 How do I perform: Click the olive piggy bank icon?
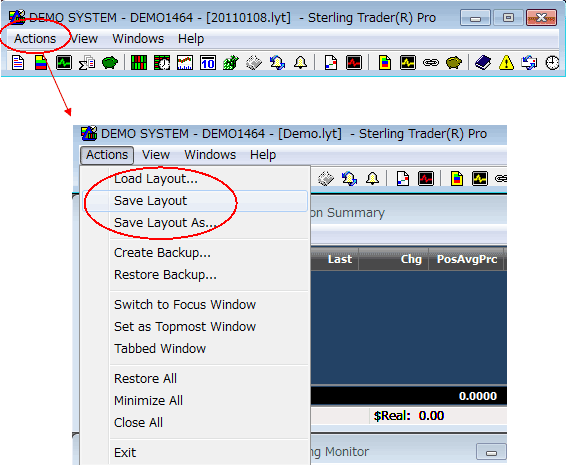point(454,63)
